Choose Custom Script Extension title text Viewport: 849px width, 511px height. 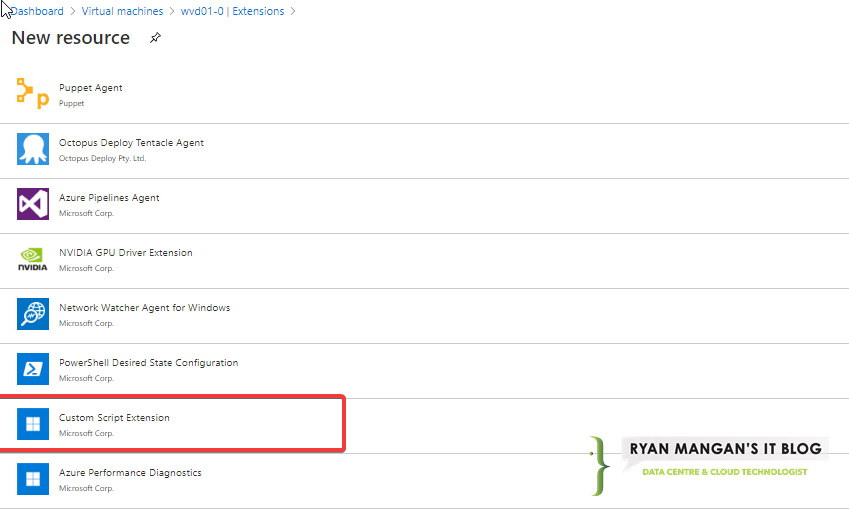pos(114,418)
